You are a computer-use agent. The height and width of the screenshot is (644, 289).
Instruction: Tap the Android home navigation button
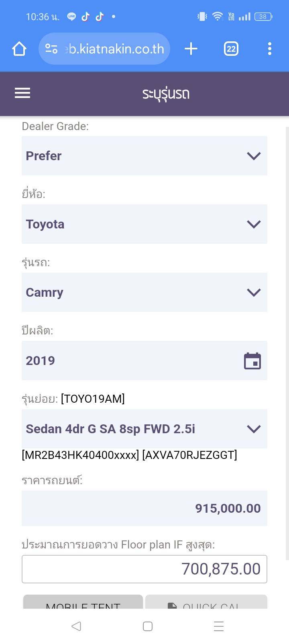tap(147, 626)
